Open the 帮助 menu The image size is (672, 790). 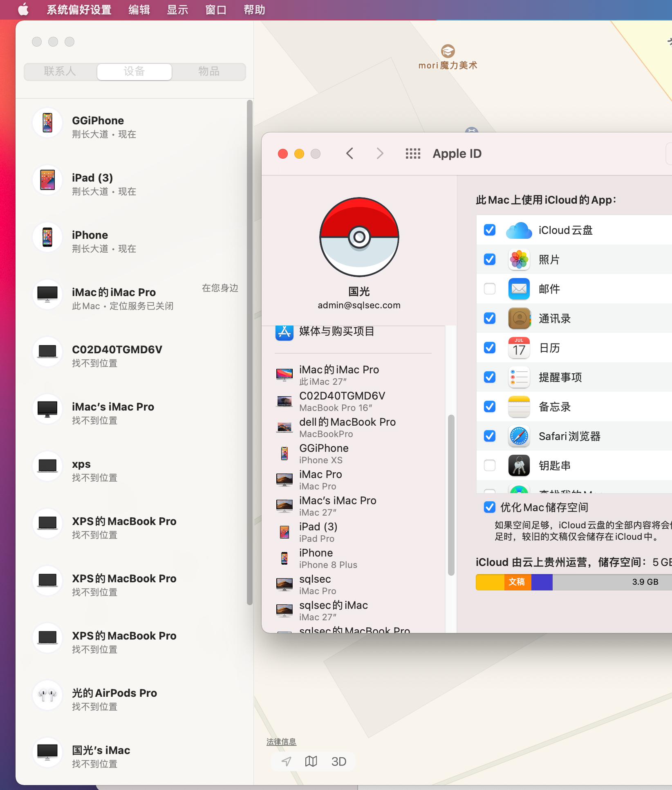[x=254, y=10]
